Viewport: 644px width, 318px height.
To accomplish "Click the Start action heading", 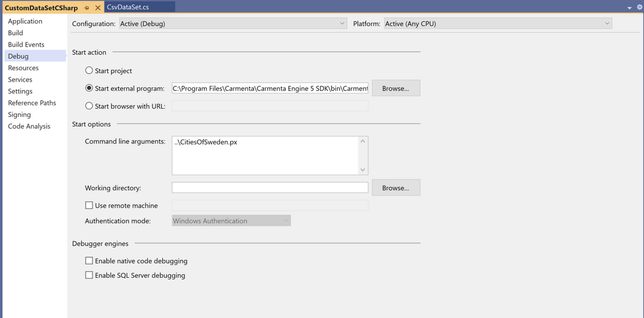I will (89, 52).
